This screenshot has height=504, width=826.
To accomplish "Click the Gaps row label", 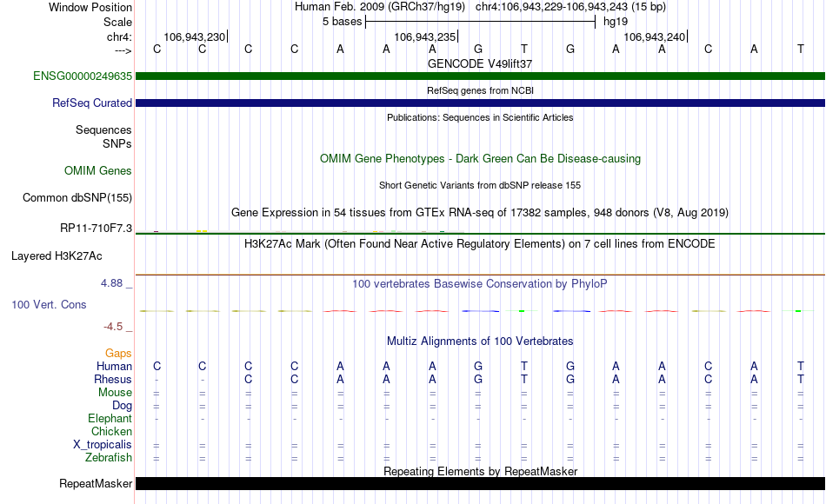I will tap(118, 354).
